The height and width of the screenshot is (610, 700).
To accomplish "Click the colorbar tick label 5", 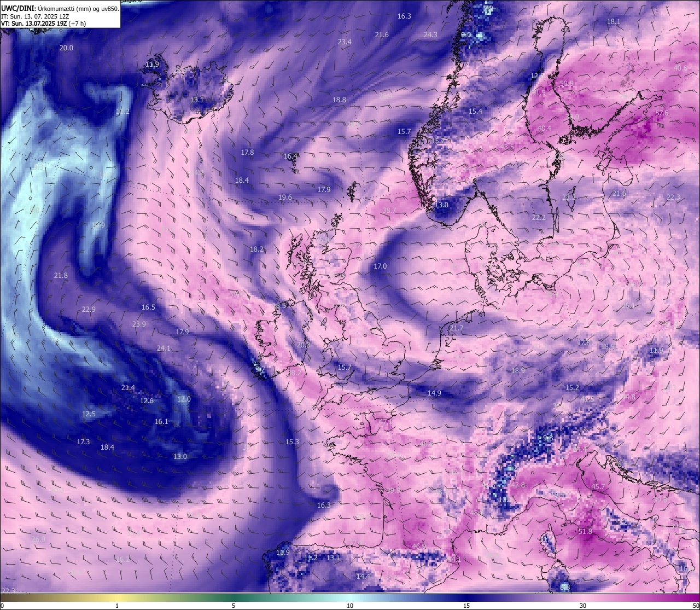I will 234,606.
